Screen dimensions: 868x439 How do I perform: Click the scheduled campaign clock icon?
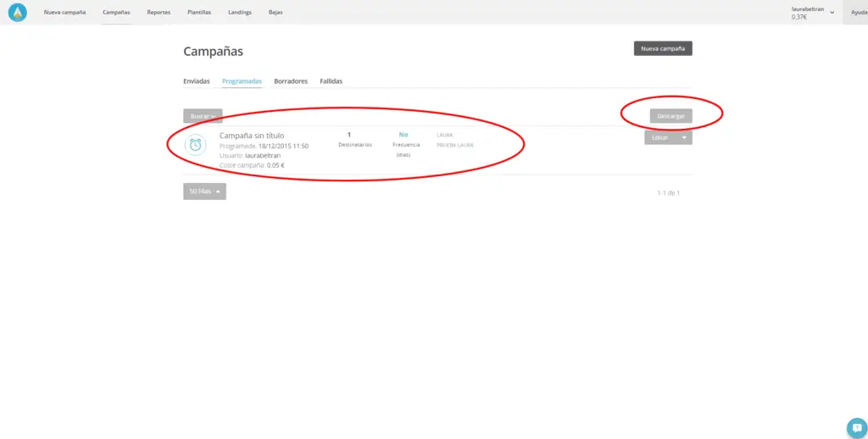[x=196, y=145]
